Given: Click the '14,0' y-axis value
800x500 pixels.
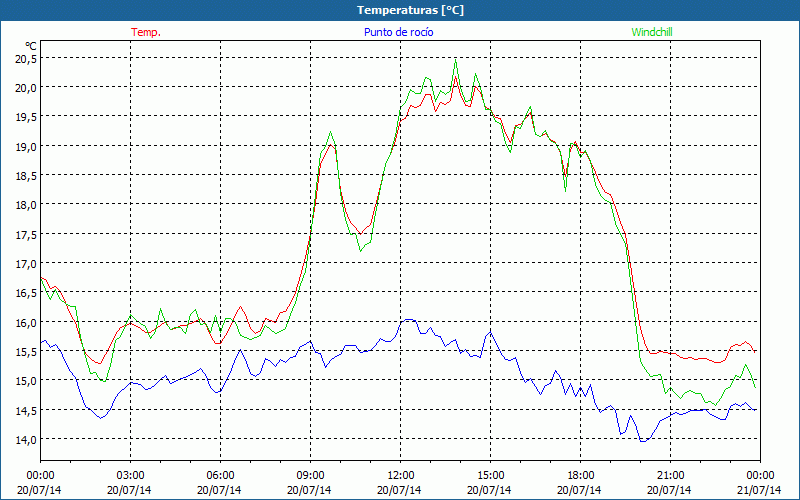Looking at the screenshot, I should 26,440.
